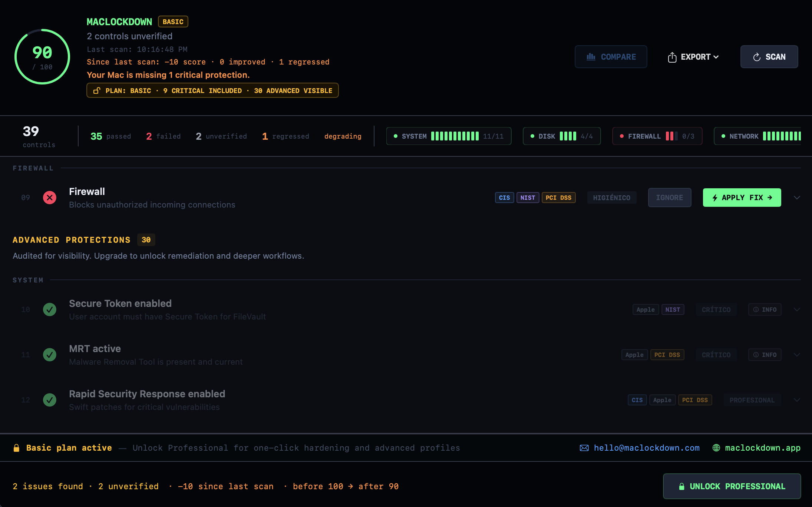Click the Export share icon

(x=672, y=57)
